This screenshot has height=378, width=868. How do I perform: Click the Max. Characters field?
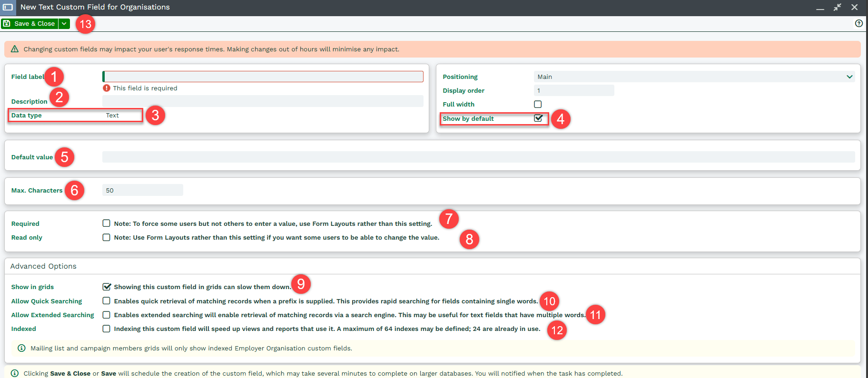pyautogui.click(x=142, y=190)
